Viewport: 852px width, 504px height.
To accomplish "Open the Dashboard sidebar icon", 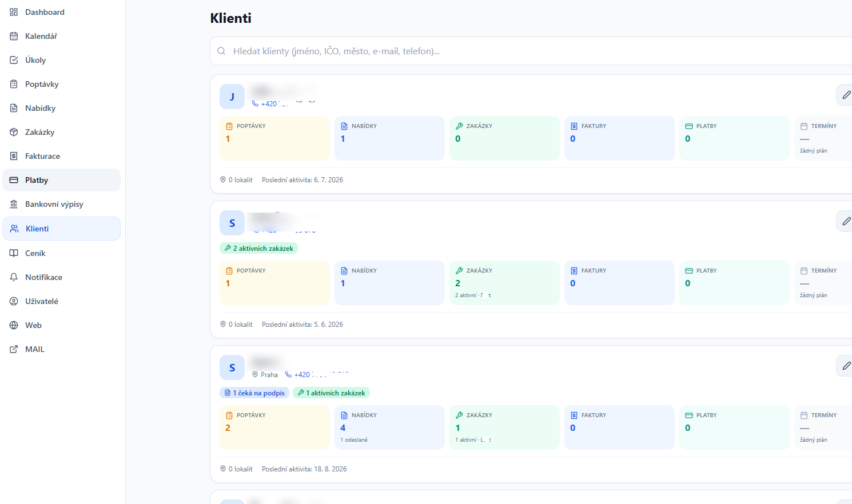I will 14,12.
